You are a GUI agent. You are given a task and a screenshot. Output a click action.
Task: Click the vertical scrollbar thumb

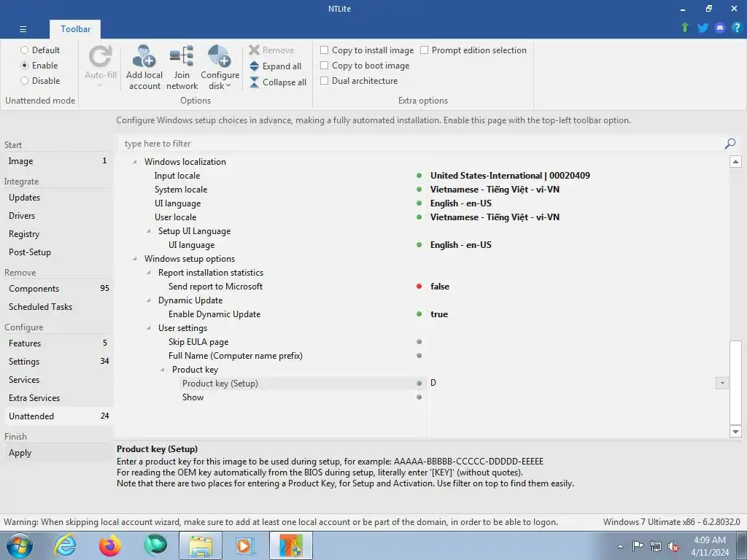[735, 382]
